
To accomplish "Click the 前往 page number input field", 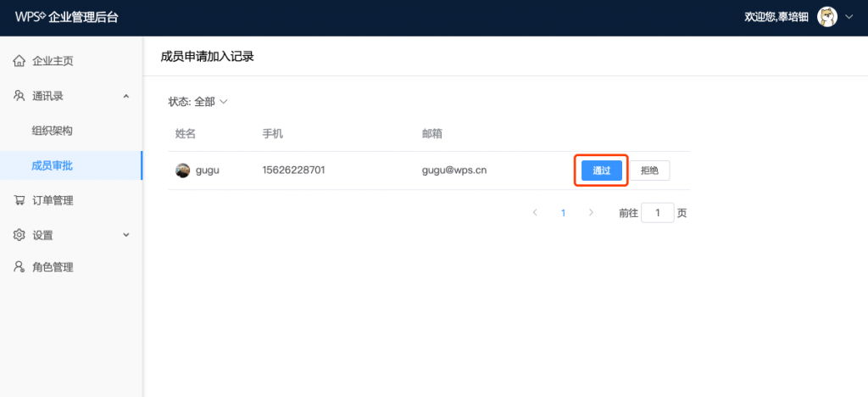I will [x=658, y=213].
